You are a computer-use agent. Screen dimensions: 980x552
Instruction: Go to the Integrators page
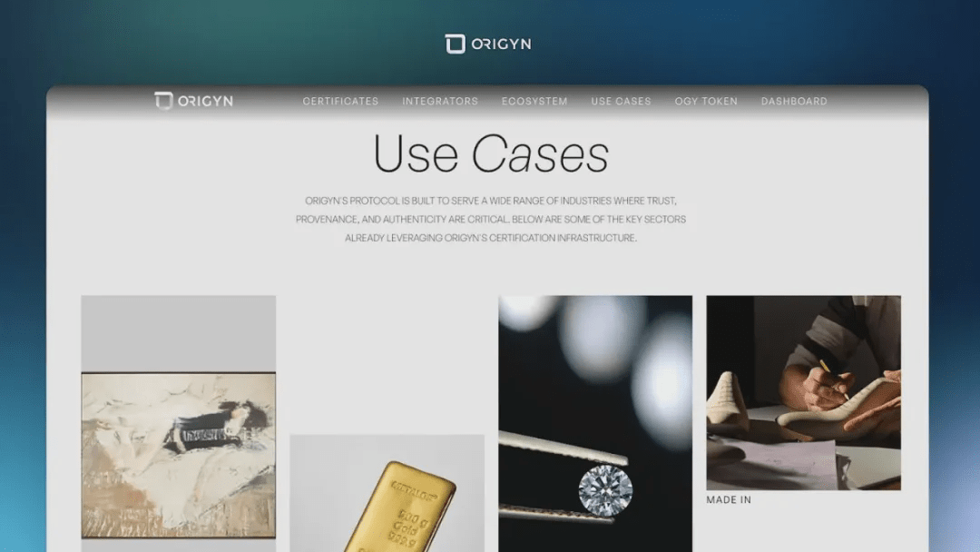[440, 102]
